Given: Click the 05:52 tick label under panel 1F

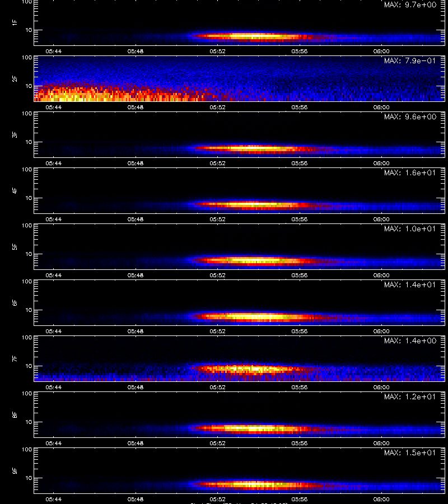Looking at the screenshot, I should (x=218, y=52).
